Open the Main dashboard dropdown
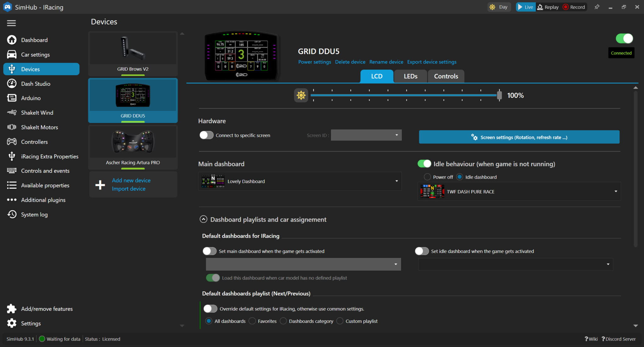644x347 pixels. click(x=299, y=181)
